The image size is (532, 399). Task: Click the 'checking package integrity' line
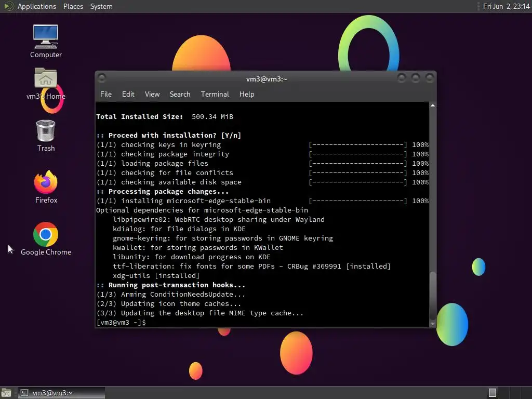point(262,154)
